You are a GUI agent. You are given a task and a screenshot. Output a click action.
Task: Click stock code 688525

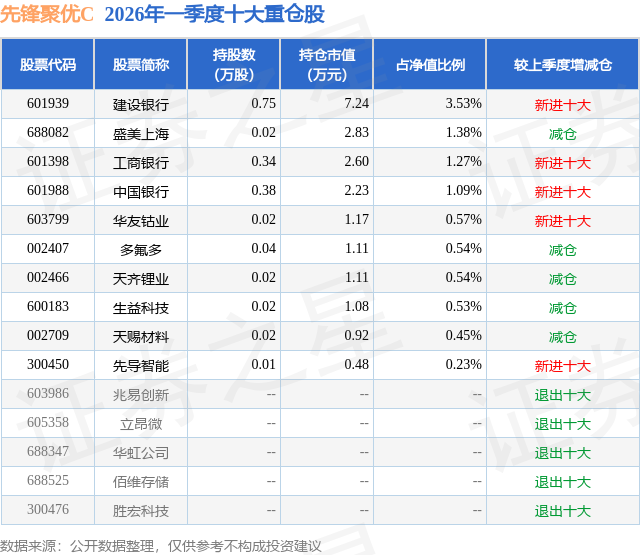[48, 480]
